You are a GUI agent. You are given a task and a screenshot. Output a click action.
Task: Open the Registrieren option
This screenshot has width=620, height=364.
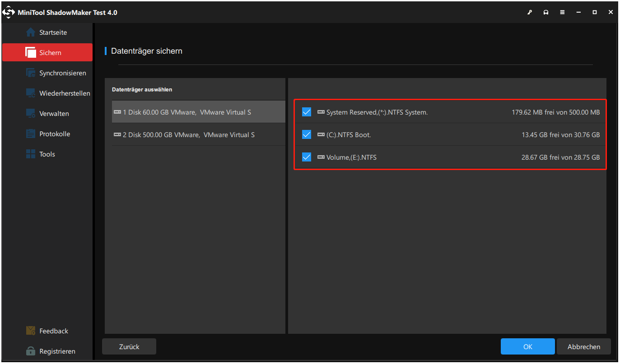pos(30,351)
